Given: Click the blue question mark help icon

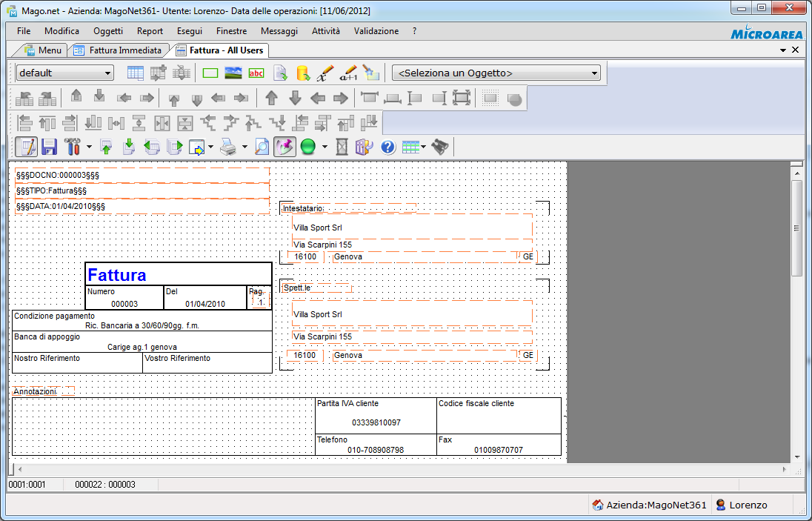Looking at the screenshot, I should point(387,147).
